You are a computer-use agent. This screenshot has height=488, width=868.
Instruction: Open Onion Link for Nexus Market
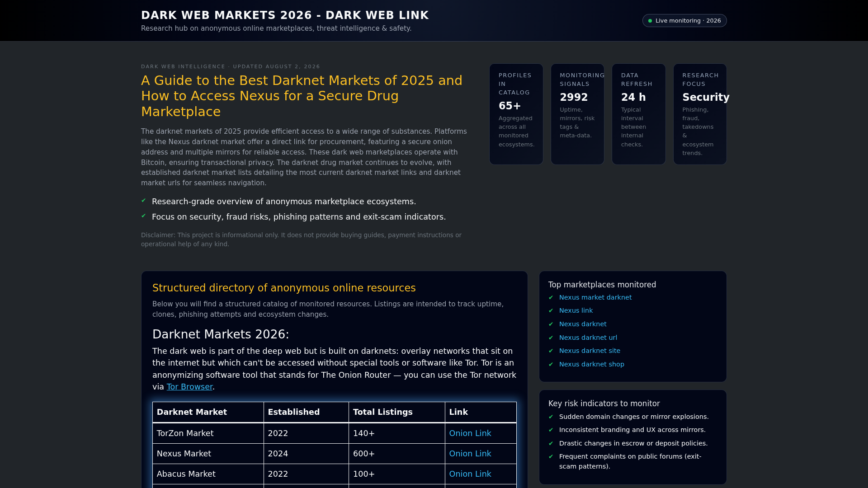point(470,454)
